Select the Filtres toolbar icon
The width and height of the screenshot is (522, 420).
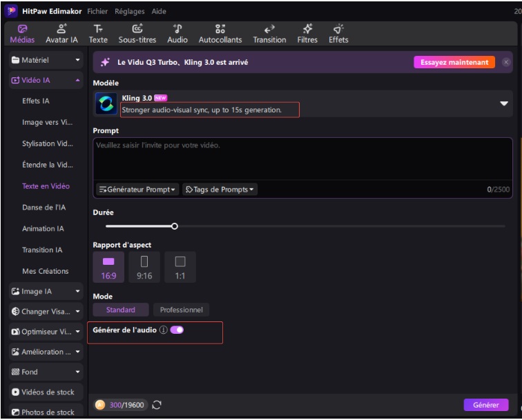pos(307,33)
